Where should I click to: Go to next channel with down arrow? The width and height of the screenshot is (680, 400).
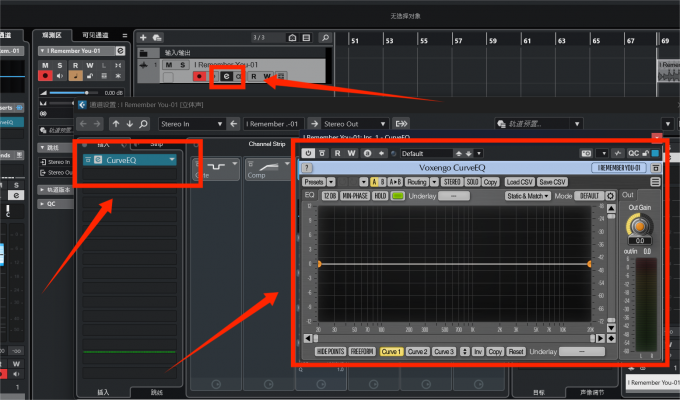click(130, 124)
